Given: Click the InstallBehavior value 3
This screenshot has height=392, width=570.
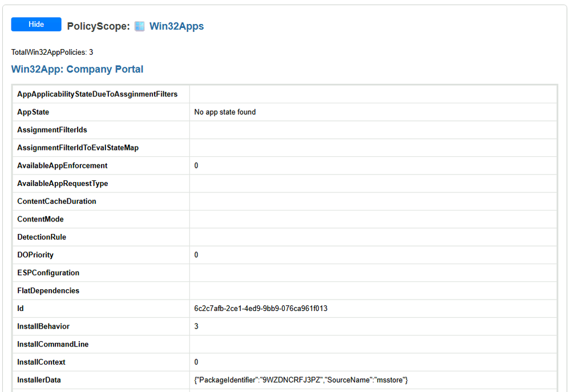Looking at the screenshot, I should (x=196, y=326).
